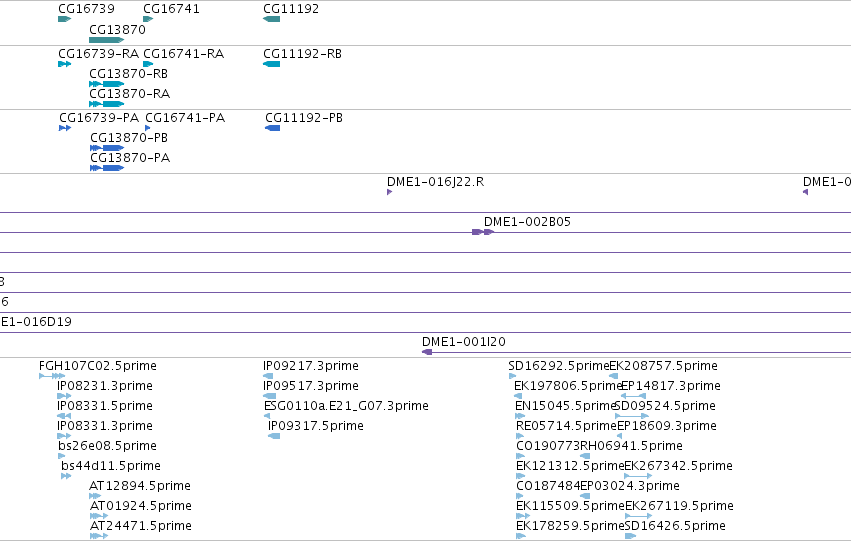
Task: Click BAC end DME1-016J22.R
Action: [435, 182]
